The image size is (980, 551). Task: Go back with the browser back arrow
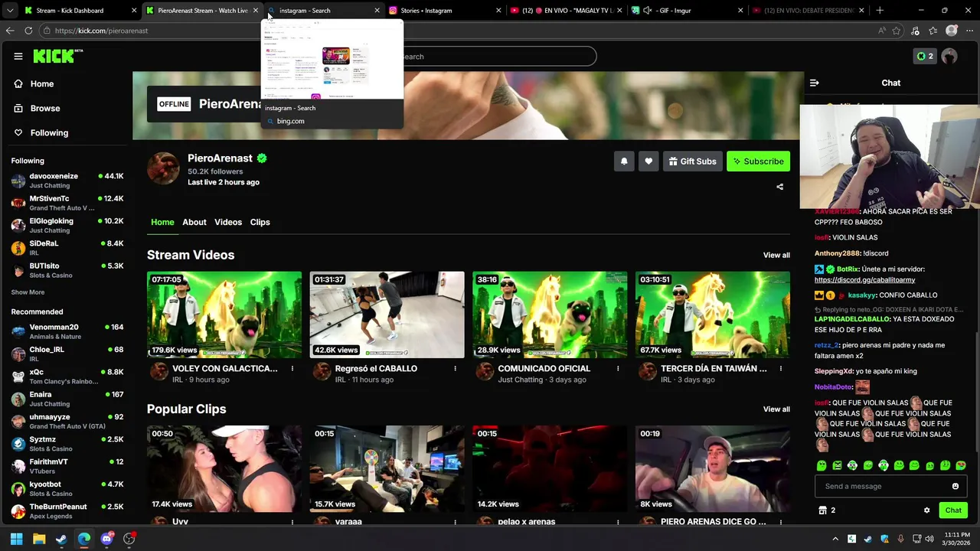(9, 31)
